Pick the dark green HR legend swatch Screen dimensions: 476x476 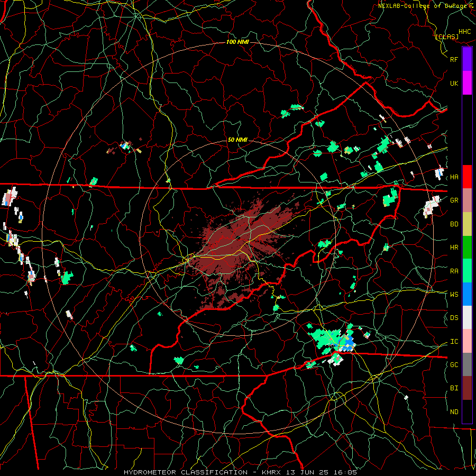[467, 247]
